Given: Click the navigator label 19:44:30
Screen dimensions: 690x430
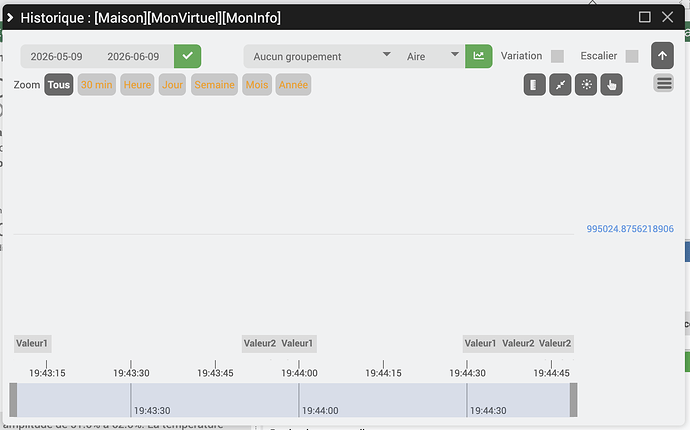Looking at the screenshot, I should click(x=488, y=411).
